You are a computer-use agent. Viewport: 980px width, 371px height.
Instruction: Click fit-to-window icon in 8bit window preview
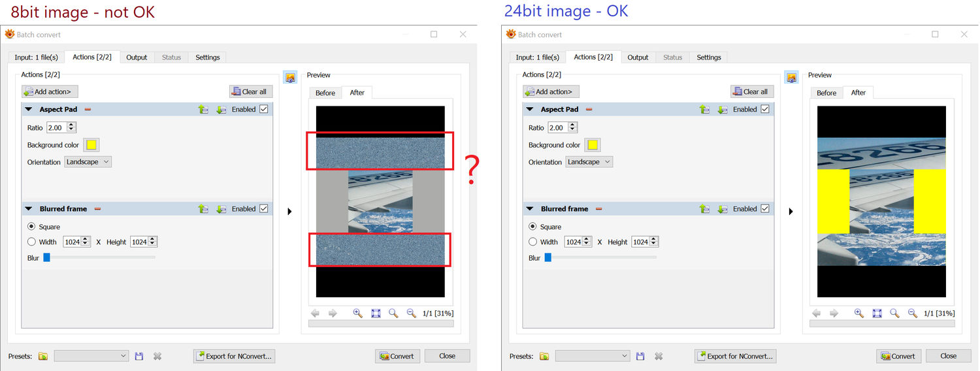[x=376, y=314]
